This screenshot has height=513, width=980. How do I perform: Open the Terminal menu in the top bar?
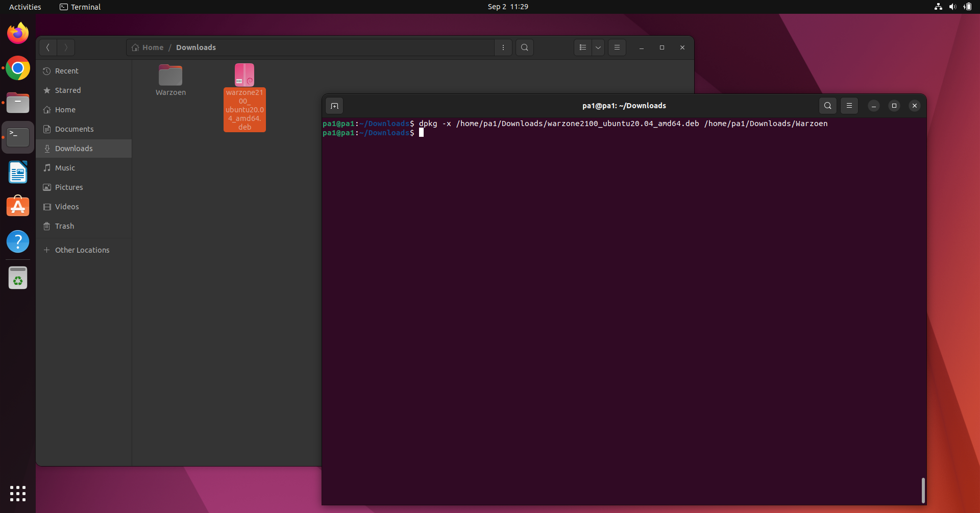(80, 7)
